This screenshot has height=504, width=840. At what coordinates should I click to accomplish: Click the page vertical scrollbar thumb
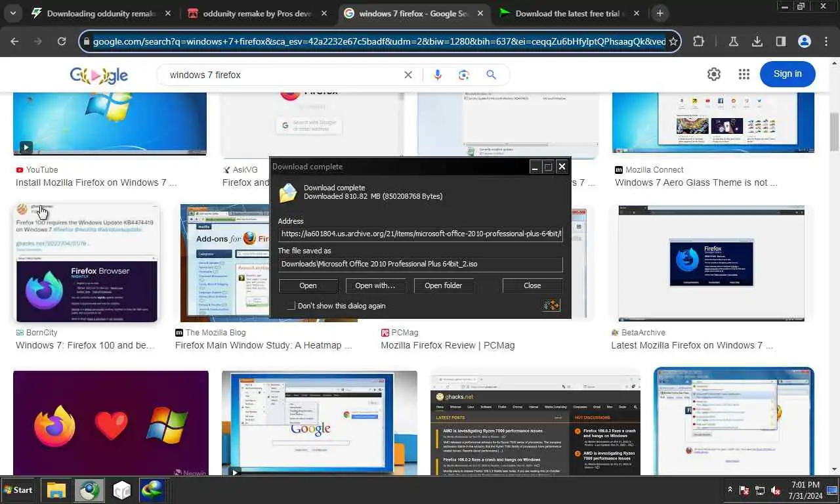[x=835, y=131]
